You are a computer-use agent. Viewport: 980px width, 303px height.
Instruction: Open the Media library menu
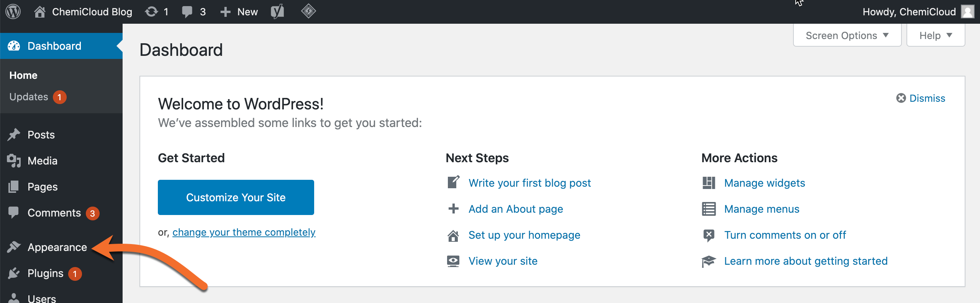(42, 161)
